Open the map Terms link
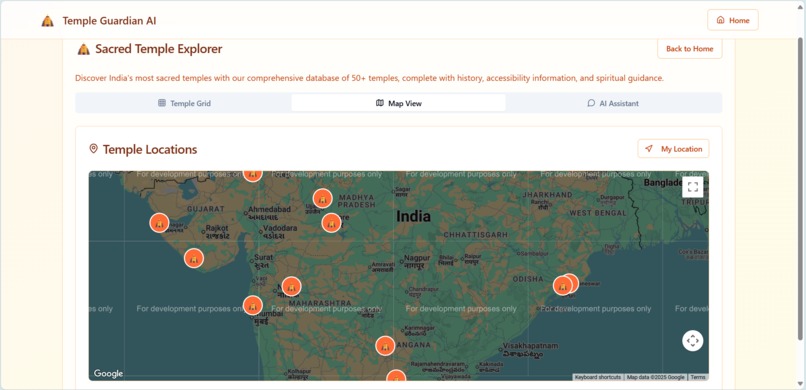The height and width of the screenshot is (390, 806). point(698,377)
